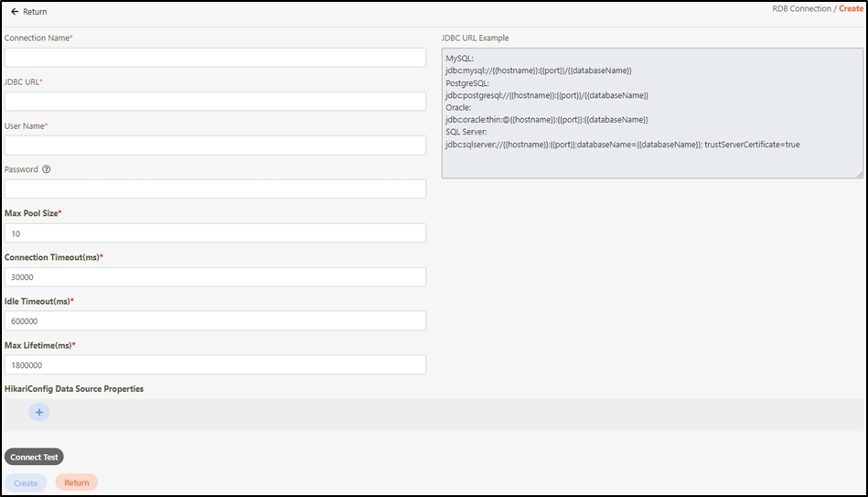Click the blue Create button at bottom
The image size is (868, 497).
(x=26, y=483)
